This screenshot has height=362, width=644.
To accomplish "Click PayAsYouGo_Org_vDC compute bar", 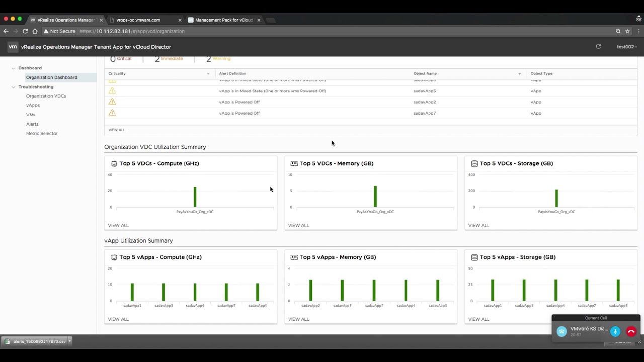I will 195,197.
